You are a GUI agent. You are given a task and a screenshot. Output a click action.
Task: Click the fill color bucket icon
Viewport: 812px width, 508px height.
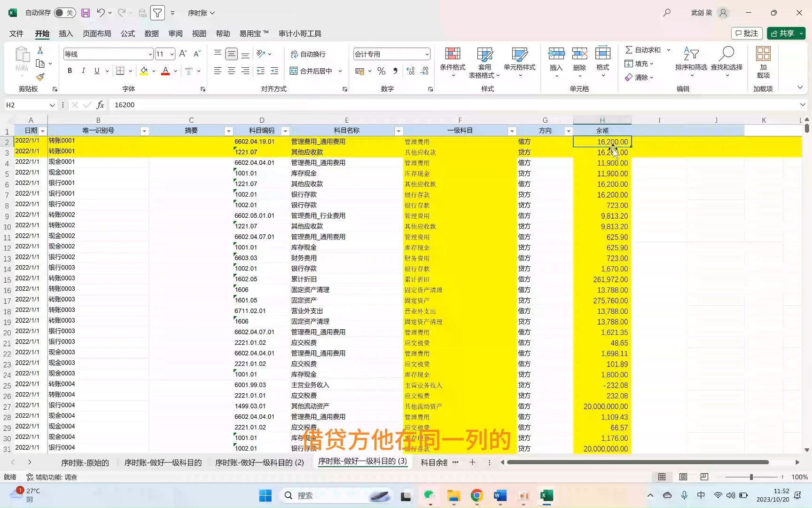click(x=144, y=71)
